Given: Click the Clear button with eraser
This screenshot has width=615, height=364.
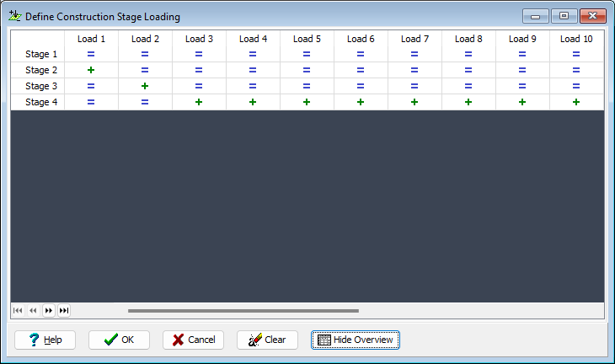Looking at the screenshot, I should point(267,340).
